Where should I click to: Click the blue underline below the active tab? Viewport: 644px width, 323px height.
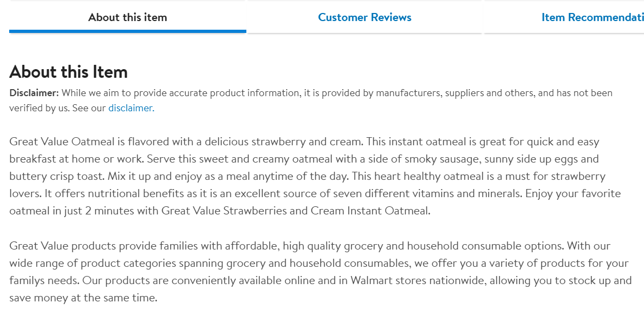click(128, 31)
